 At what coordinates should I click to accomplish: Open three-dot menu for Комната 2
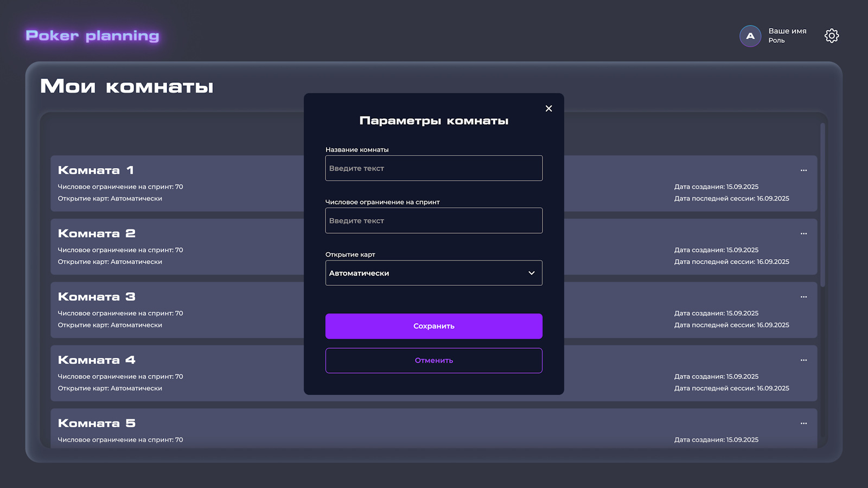tap(803, 234)
